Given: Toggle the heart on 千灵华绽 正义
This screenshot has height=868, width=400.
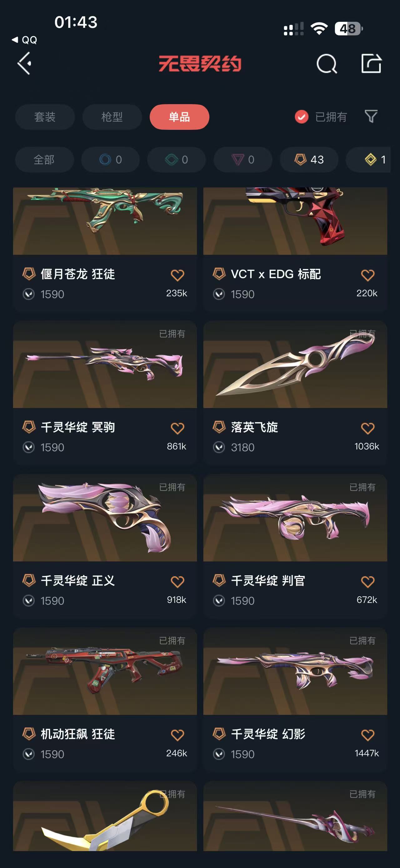Looking at the screenshot, I should pyautogui.click(x=177, y=581).
